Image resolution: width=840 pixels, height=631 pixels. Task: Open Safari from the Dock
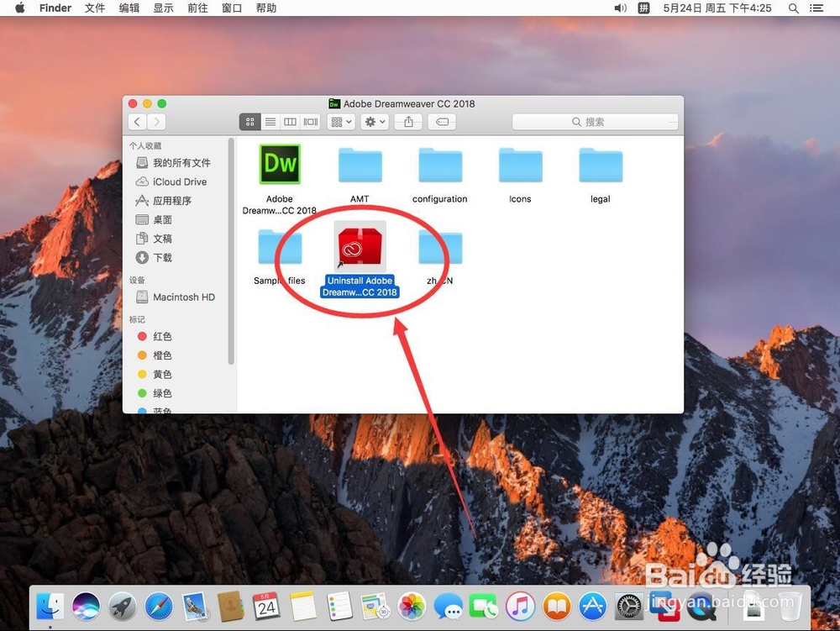[159, 607]
